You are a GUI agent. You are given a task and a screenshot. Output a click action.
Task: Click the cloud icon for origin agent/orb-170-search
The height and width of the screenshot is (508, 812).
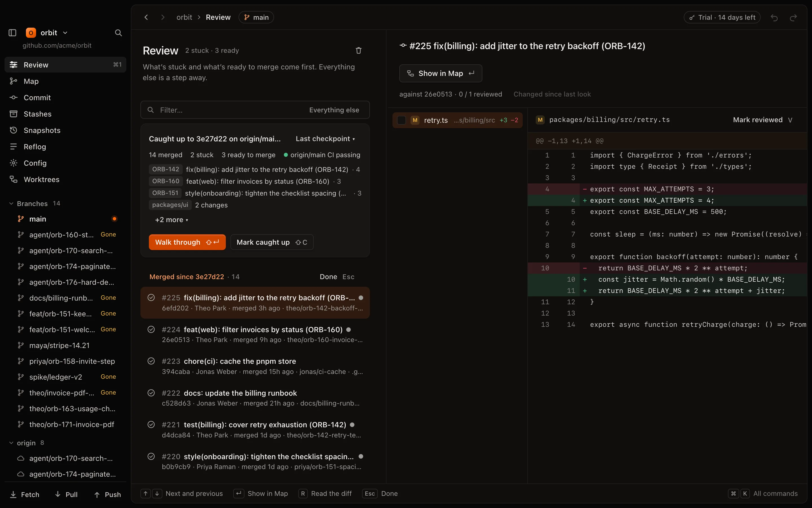[x=21, y=458]
